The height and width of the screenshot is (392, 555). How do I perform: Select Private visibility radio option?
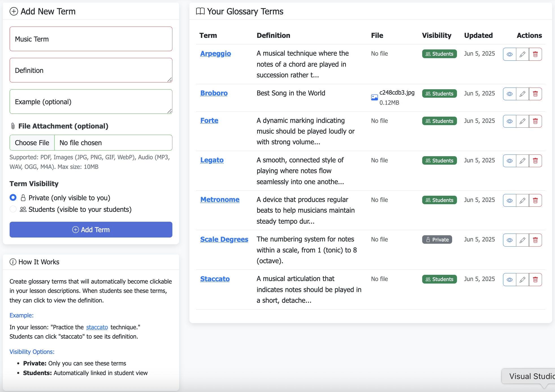click(13, 198)
